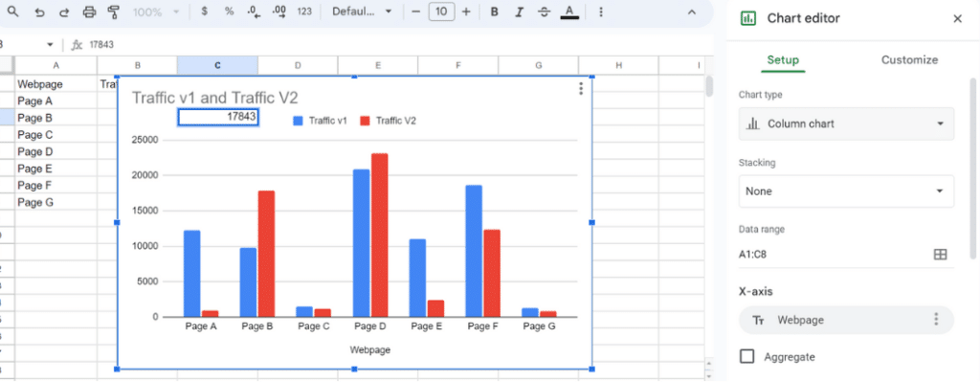Click the search magnifier icon in toolbar
This screenshot has height=382, width=980.
pos(12,11)
